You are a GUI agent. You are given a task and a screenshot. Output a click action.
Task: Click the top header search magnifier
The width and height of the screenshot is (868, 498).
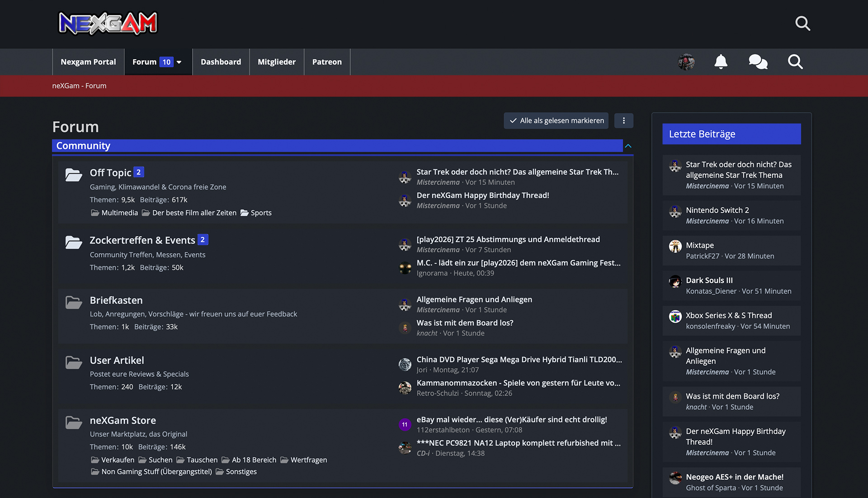(802, 23)
